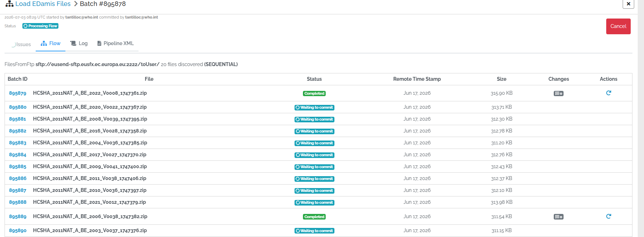This screenshot has height=237, width=644.
Task: Click the Processing Flow status badge
Action: click(x=40, y=26)
